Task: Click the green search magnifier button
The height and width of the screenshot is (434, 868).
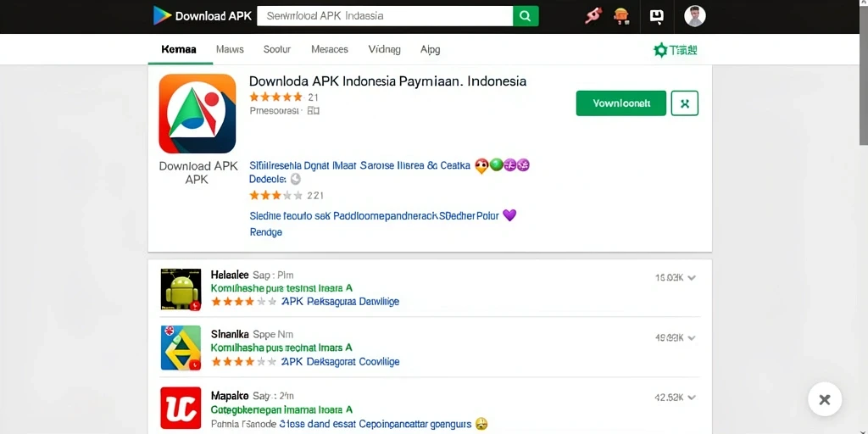Action: coord(526,15)
